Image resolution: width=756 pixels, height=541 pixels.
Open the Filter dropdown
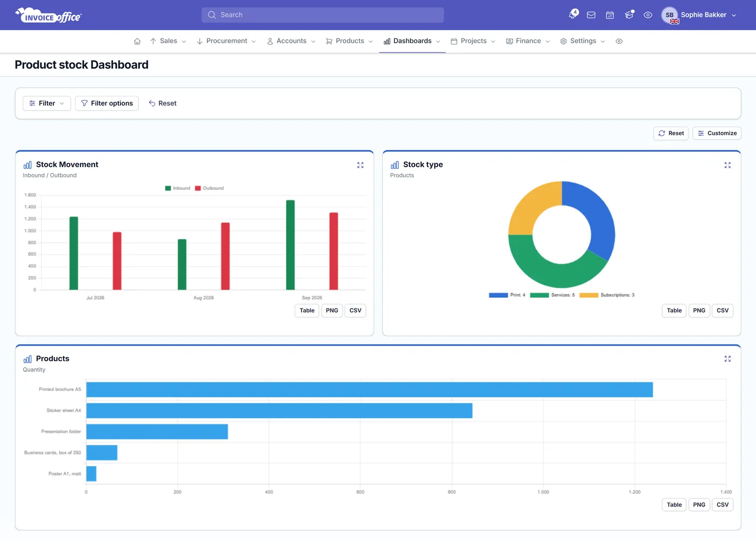pos(47,103)
